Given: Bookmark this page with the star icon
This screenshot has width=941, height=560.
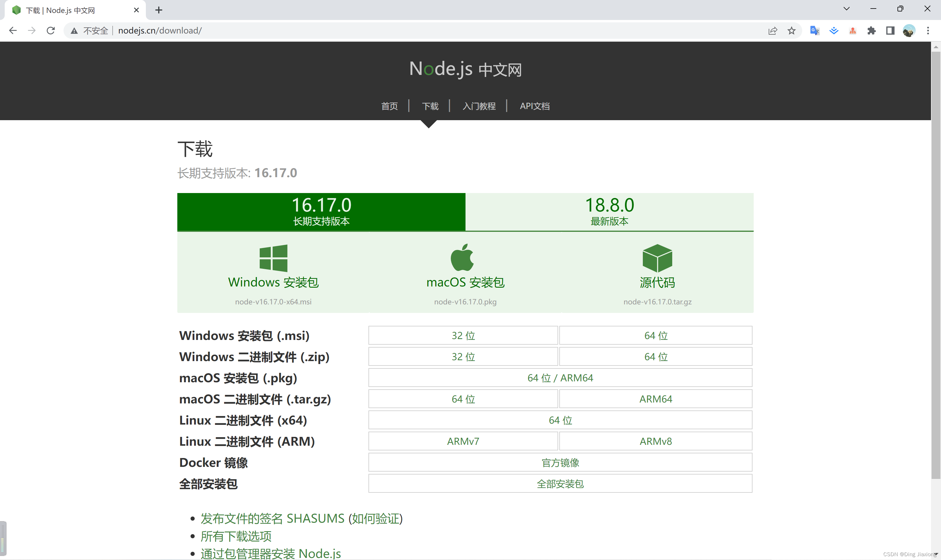Looking at the screenshot, I should tap(791, 31).
